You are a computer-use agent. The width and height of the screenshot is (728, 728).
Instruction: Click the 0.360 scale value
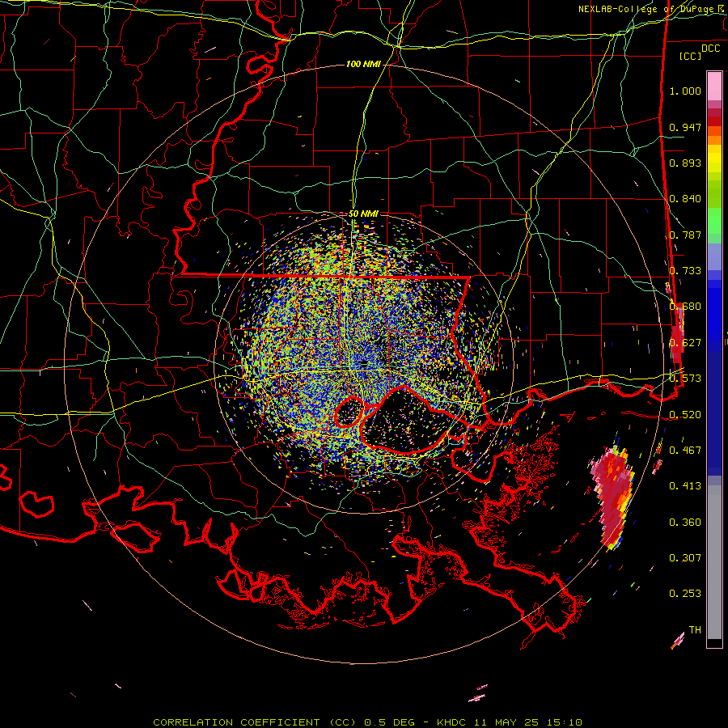685,522
